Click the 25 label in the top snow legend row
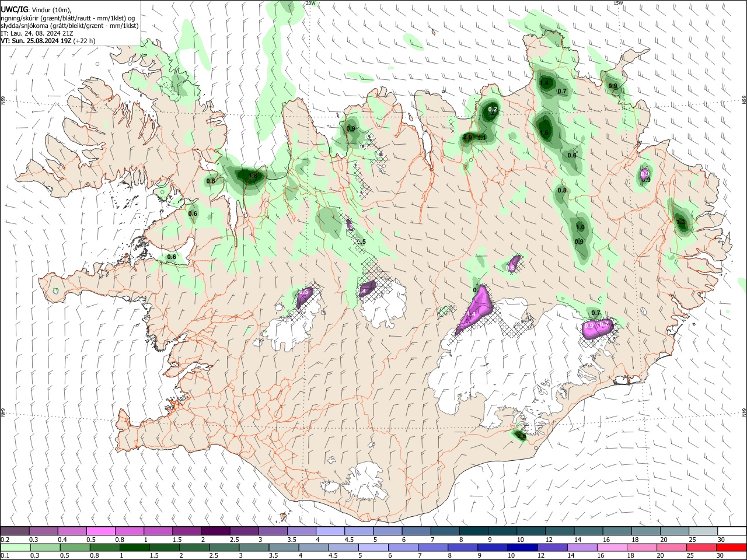Image resolution: width=747 pixels, height=560 pixels. point(693,539)
